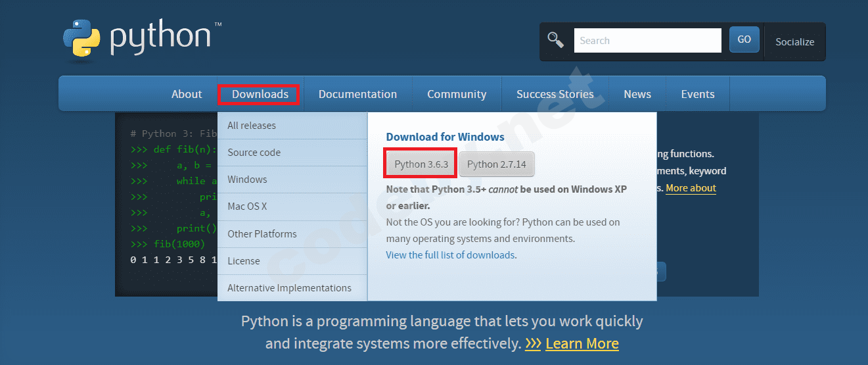Open the Events menu item
The width and height of the screenshot is (868, 365).
[x=697, y=94]
